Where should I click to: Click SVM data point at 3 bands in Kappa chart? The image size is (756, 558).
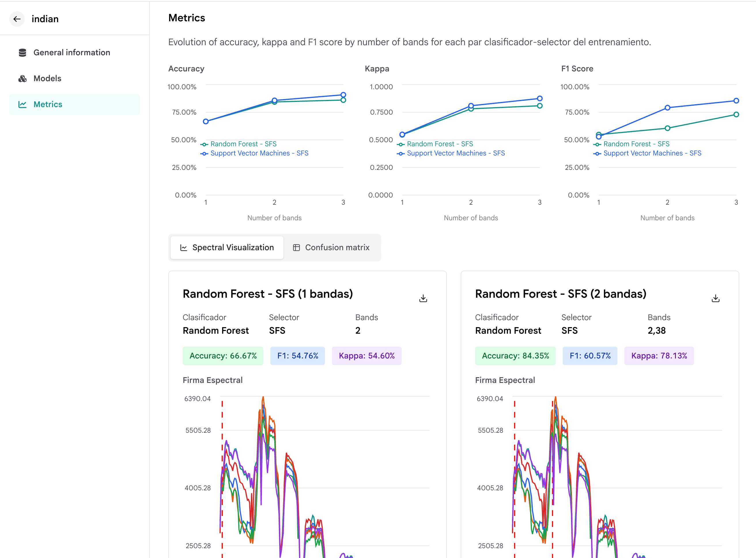tap(540, 99)
